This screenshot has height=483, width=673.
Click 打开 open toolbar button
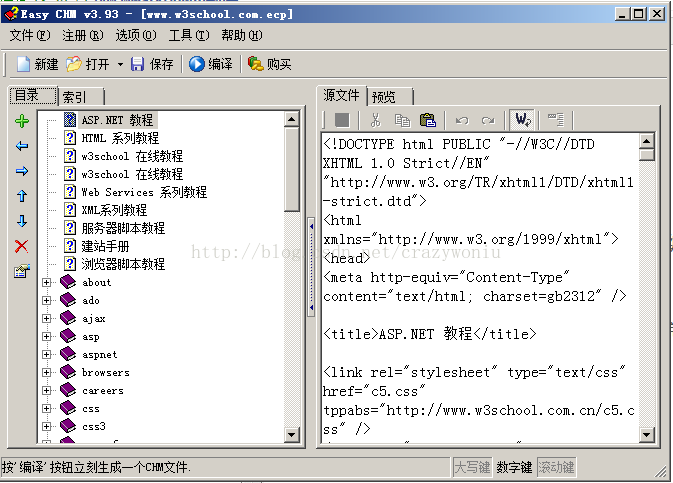point(88,64)
